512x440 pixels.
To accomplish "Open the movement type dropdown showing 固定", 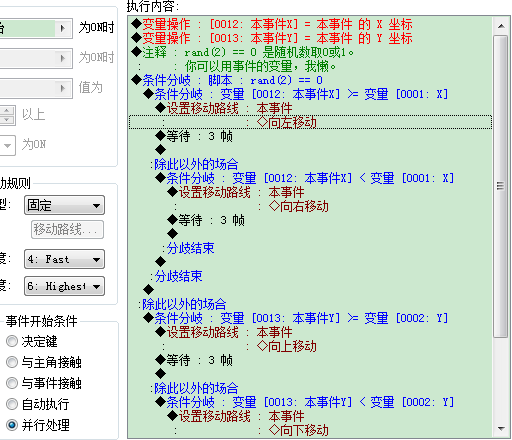I will (x=64, y=205).
